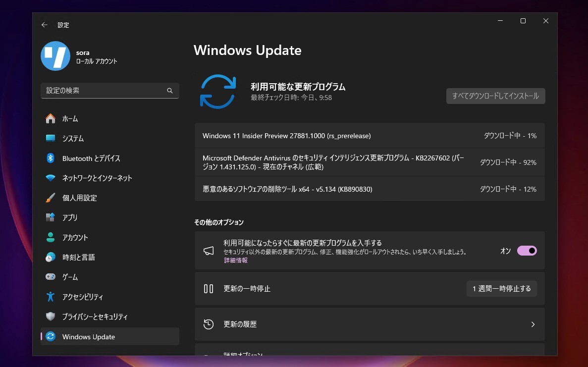This screenshot has width=588, height=367.
Task: Expand 更新の履歴 with the chevron arrow
Action: [x=533, y=324]
